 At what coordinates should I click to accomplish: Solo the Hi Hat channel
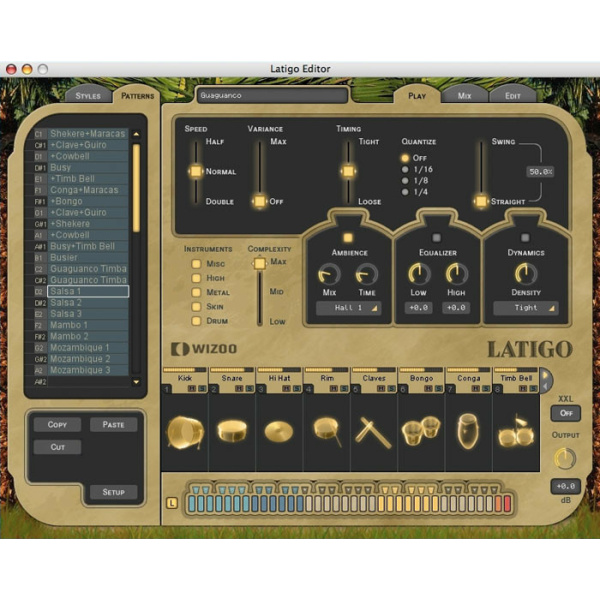[297, 388]
